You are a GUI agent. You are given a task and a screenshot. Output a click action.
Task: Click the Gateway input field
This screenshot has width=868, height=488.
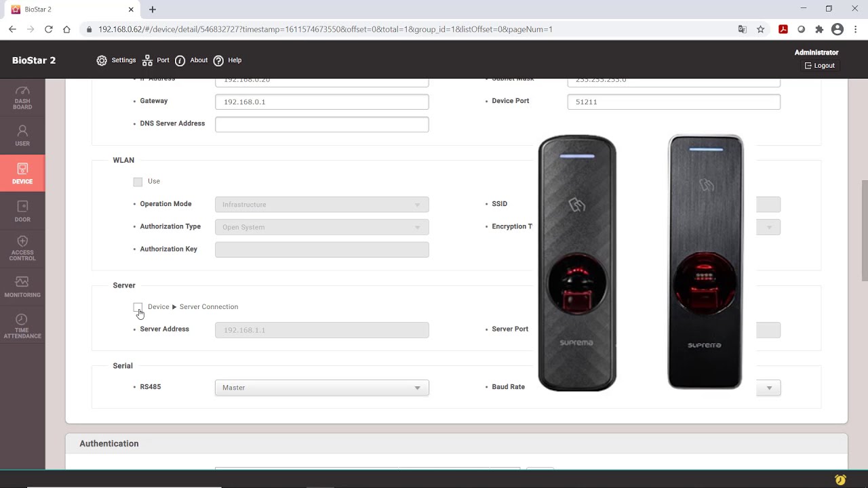click(322, 102)
